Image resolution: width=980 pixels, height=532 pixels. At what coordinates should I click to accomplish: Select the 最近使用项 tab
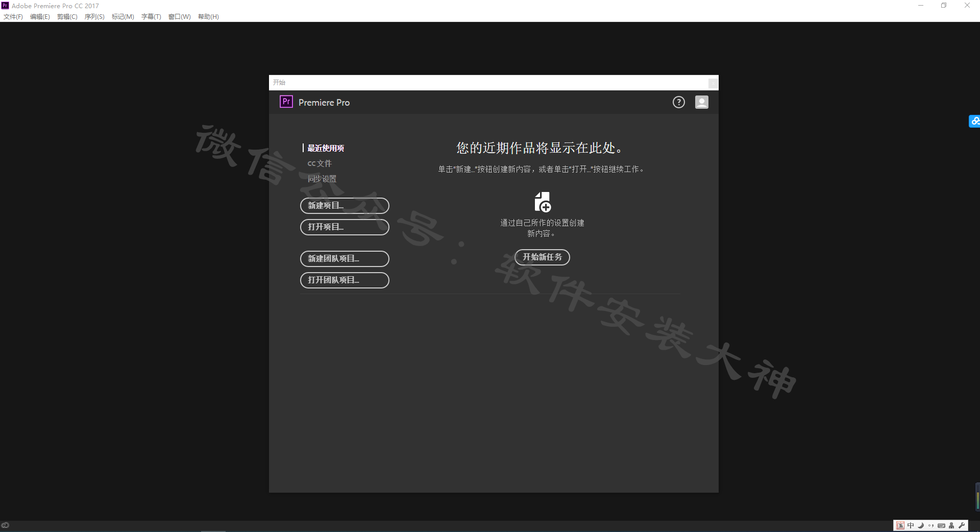tap(326, 148)
